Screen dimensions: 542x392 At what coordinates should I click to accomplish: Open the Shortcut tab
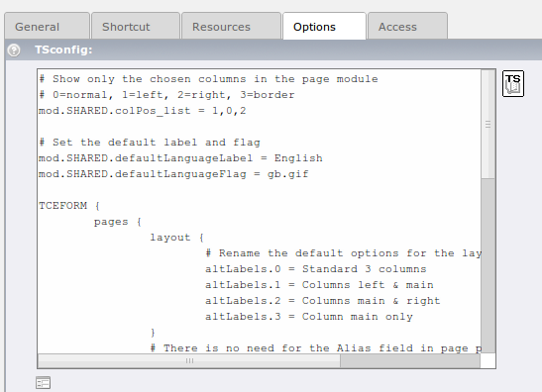click(x=136, y=27)
